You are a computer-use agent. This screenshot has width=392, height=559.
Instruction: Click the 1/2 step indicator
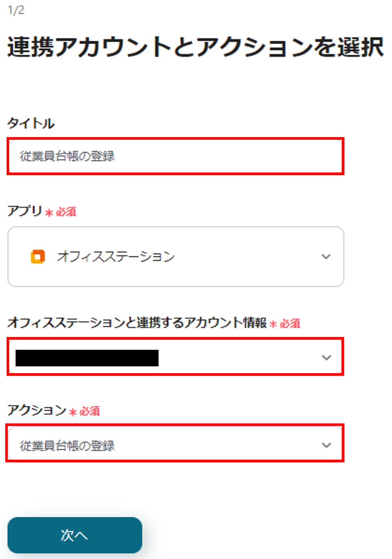tap(16, 10)
